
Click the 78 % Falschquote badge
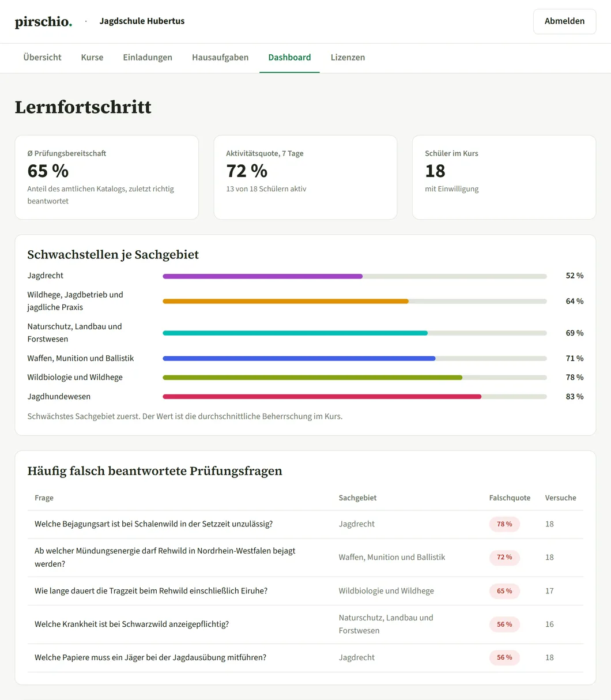point(504,524)
